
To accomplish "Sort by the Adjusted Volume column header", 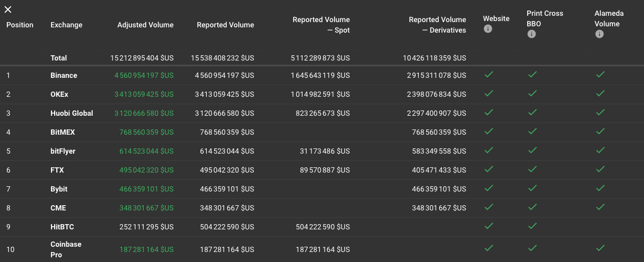I will coord(145,25).
